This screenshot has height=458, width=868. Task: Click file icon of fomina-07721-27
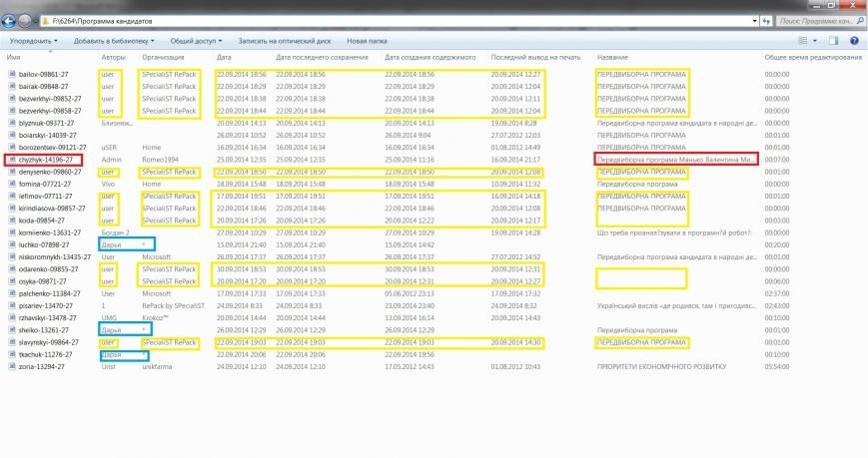(x=12, y=184)
